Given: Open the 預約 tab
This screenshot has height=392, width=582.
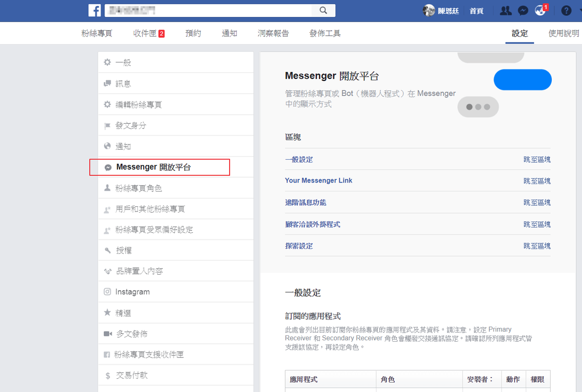Looking at the screenshot, I should point(193,33).
